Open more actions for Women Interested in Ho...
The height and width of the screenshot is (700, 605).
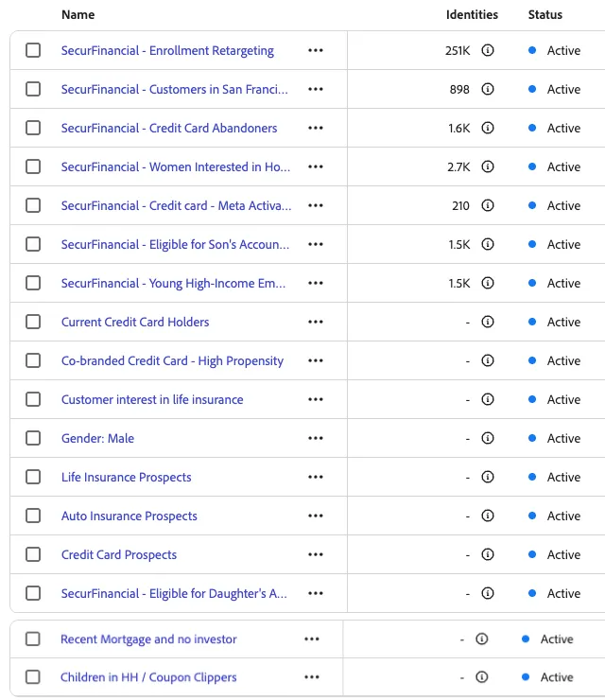coord(316,167)
